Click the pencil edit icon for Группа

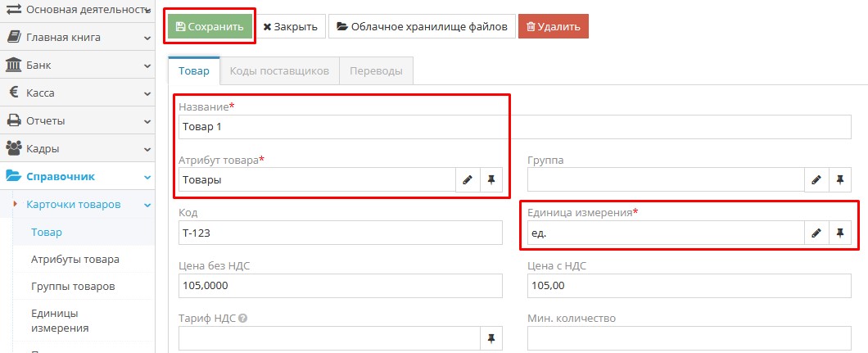click(x=816, y=180)
